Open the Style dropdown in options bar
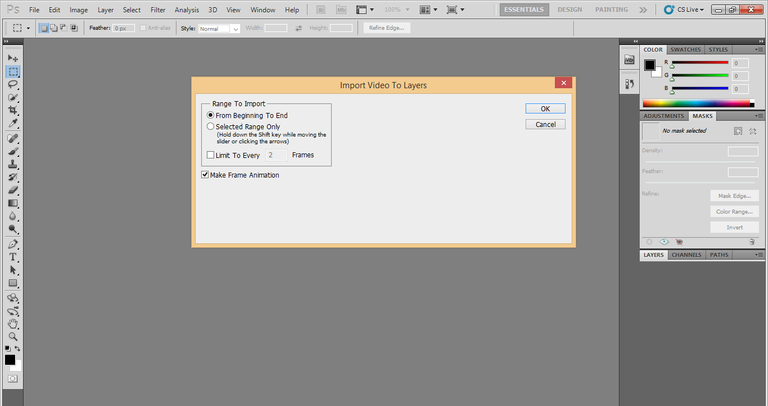 pyautogui.click(x=219, y=28)
